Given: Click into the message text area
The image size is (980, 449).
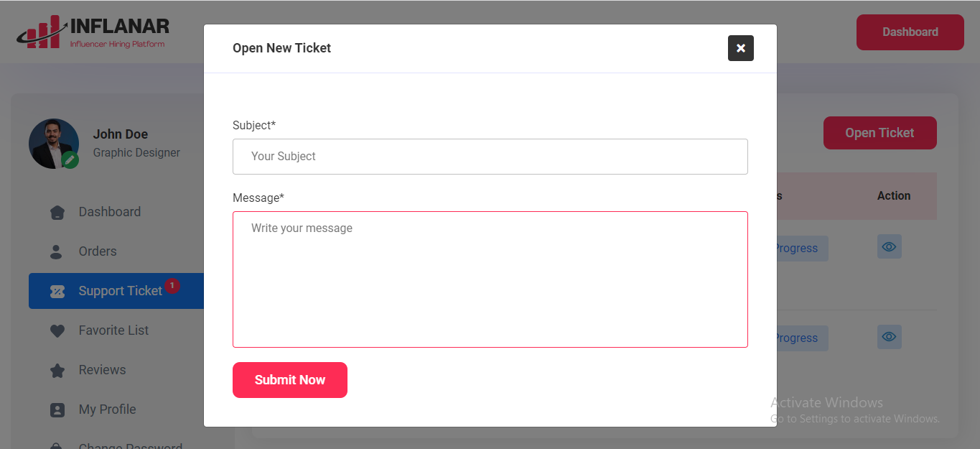Looking at the screenshot, I should [490, 279].
